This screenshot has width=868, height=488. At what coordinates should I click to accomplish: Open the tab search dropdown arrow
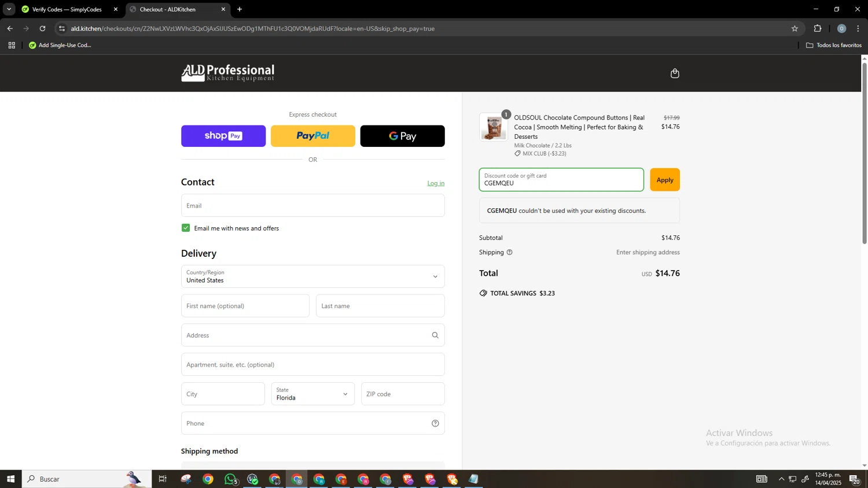(9, 9)
